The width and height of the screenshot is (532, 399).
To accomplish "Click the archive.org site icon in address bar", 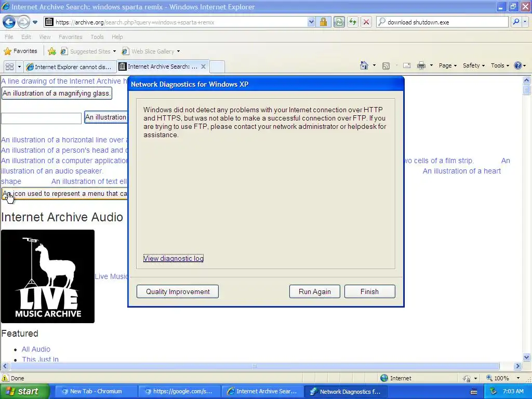I will pos(49,22).
